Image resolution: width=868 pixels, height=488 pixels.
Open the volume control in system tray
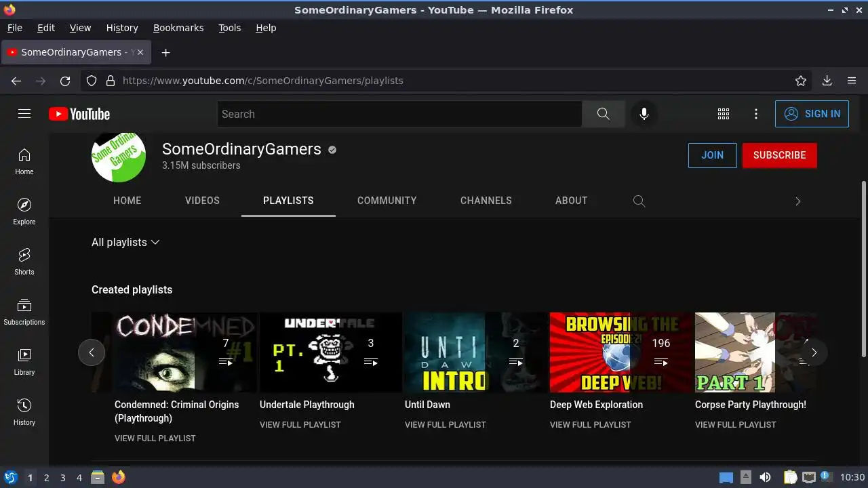click(x=765, y=477)
